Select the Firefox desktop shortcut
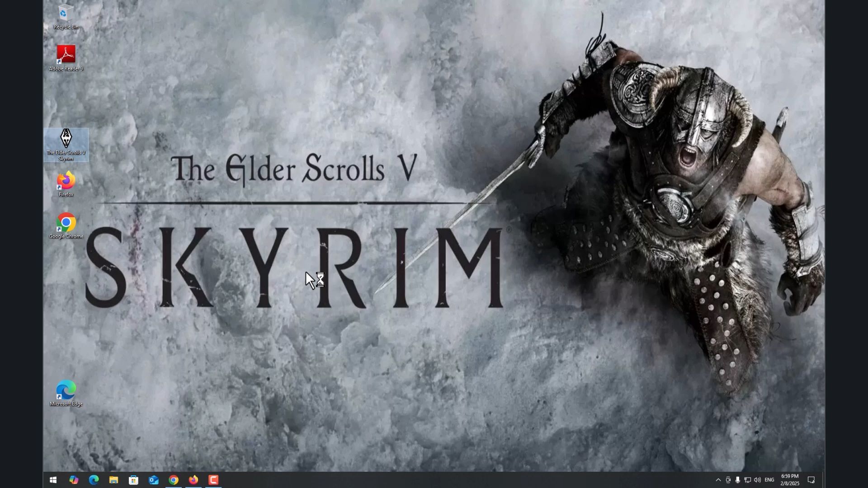This screenshot has height=488, width=868. point(66,184)
